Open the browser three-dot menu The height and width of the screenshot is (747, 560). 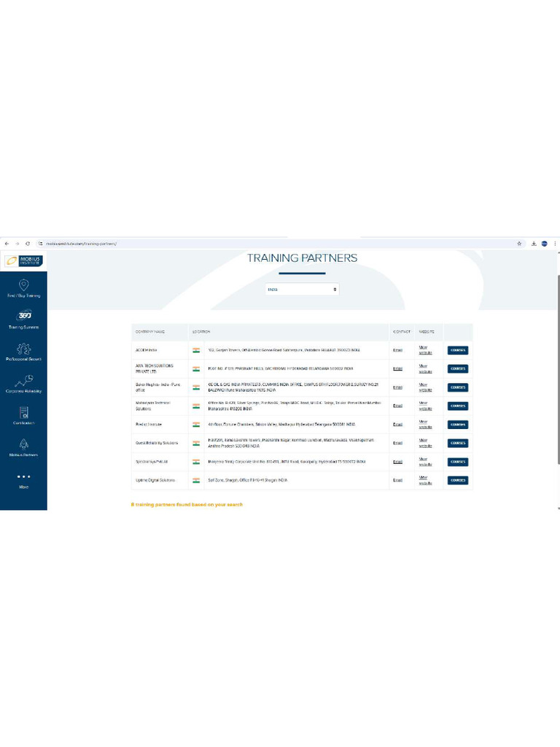(x=555, y=244)
